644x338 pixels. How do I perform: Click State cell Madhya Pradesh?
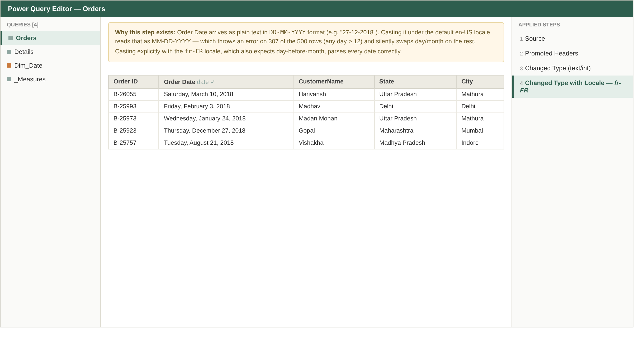point(415,143)
